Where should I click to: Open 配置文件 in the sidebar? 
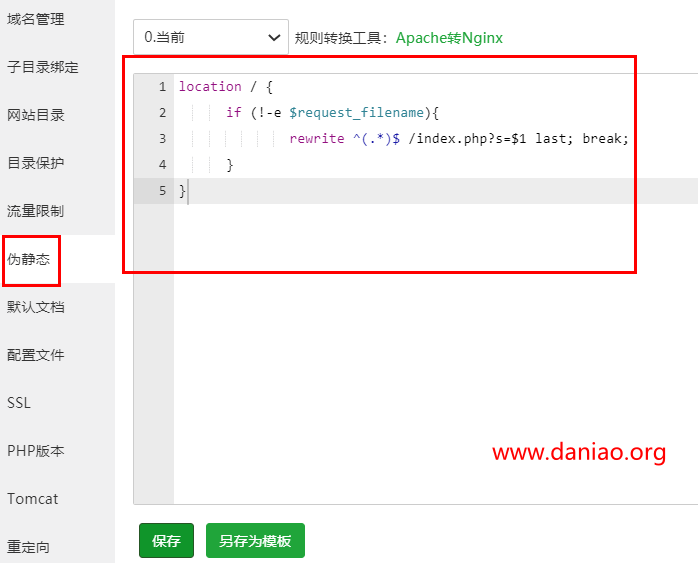[x=36, y=355]
